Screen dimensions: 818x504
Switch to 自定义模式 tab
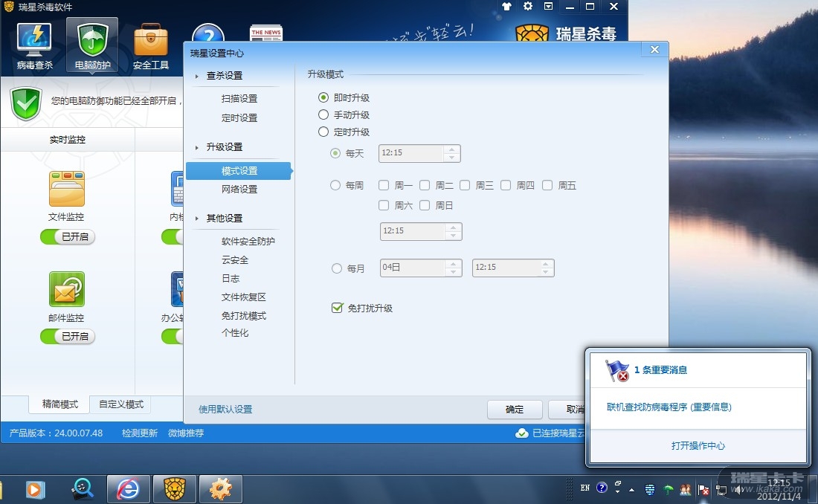coord(121,404)
